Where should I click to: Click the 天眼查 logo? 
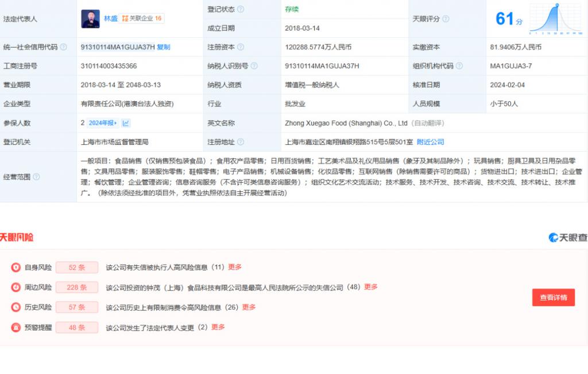point(567,237)
